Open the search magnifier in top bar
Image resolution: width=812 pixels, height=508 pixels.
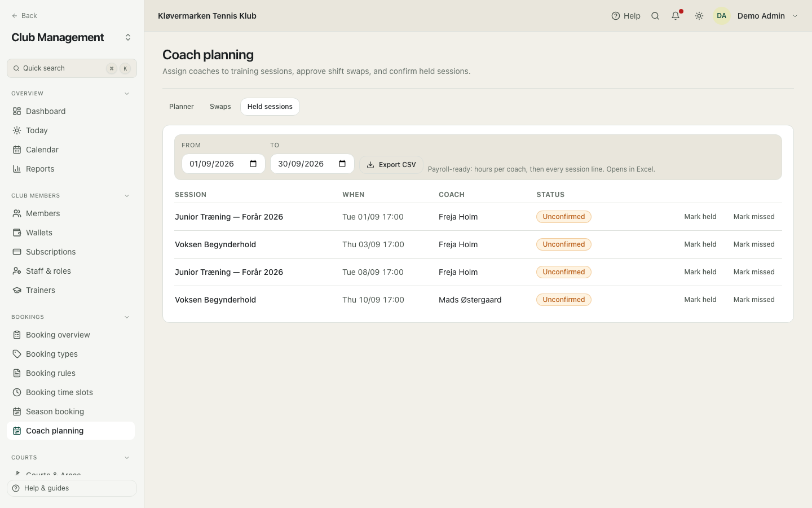(655, 16)
